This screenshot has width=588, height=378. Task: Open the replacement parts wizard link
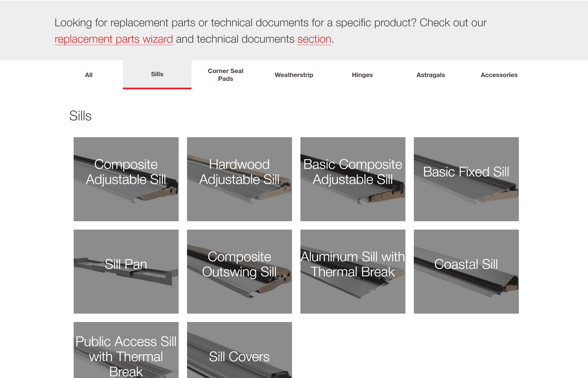click(x=113, y=39)
